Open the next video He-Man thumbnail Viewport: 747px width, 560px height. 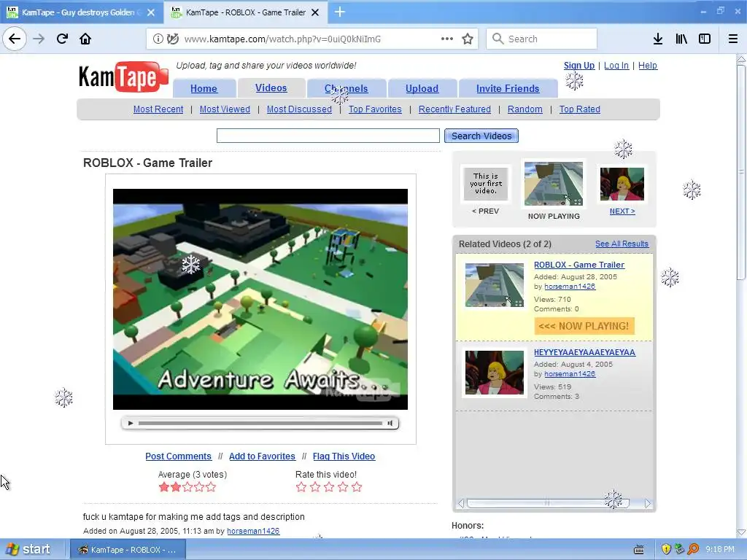coord(622,184)
